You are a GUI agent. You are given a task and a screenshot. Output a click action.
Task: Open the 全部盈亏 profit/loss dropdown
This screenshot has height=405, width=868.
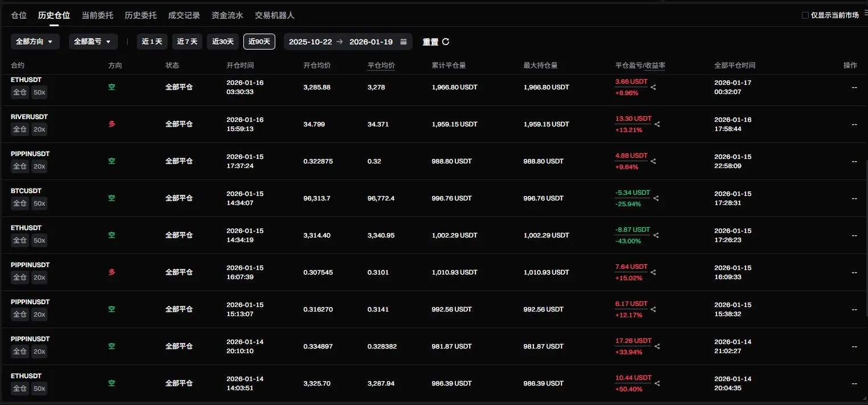pos(93,42)
